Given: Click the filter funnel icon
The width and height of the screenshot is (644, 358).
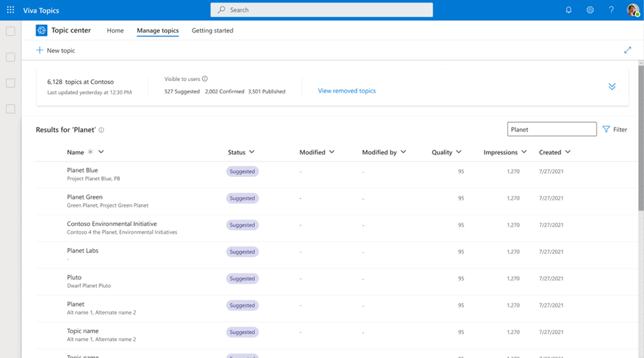Looking at the screenshot, I should click(x=606, y=129).
